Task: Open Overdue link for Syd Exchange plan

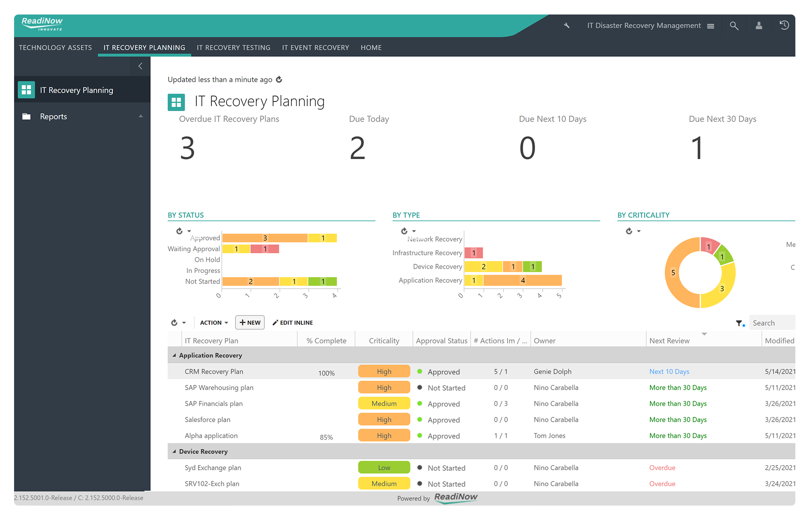Action: [662, 468]
